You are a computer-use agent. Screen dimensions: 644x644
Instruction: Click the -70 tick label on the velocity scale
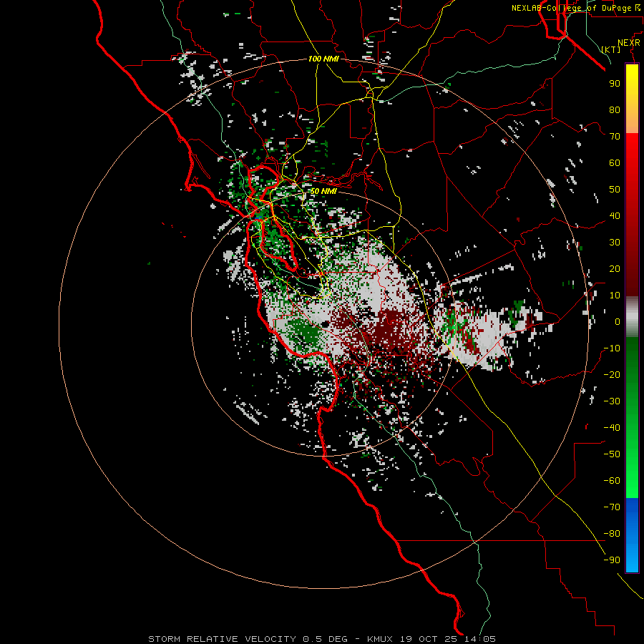point(612,507)
